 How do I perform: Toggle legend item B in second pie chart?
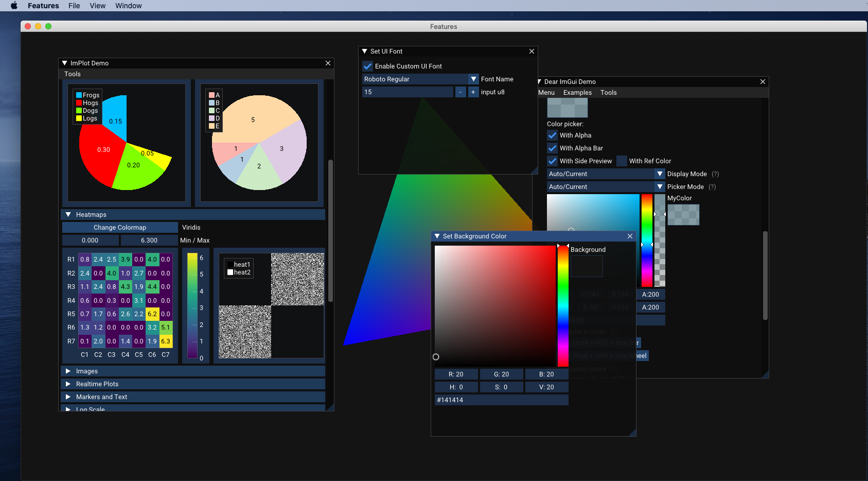click(x=211, y=103)
